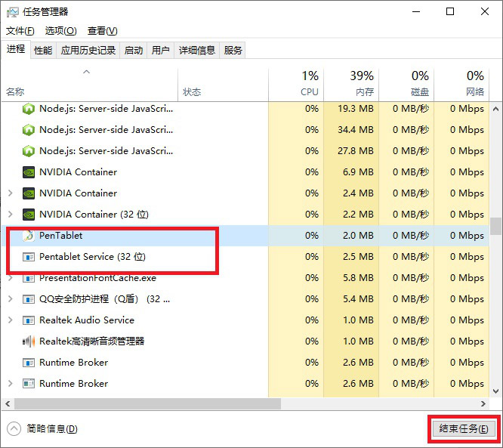
Task: Expand the NVIDIA Container (32 位) row
Action: click(11, 215)
